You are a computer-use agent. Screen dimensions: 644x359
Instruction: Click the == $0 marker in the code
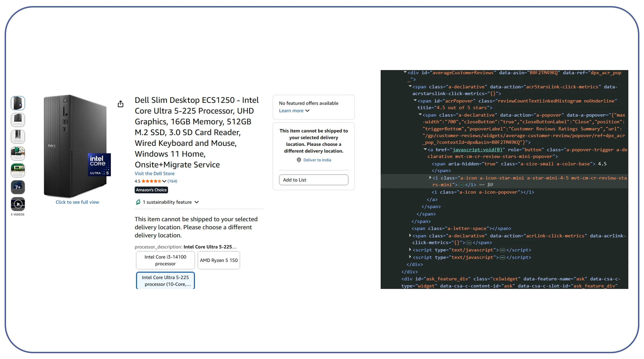click(486, 185)
